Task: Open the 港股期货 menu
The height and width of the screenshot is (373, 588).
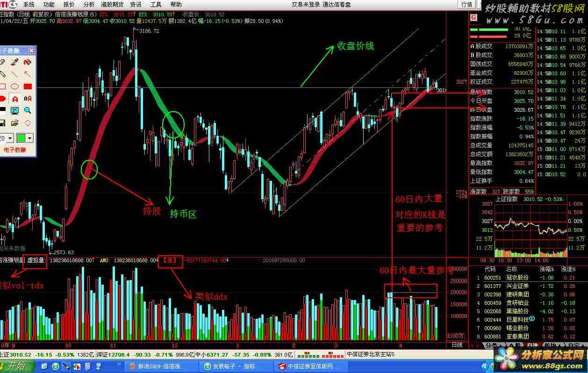Action: (x=112, y=4)
